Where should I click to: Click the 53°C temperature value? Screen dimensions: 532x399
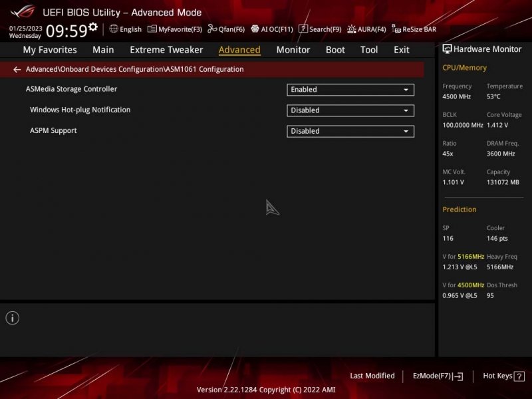click(493, 96)
